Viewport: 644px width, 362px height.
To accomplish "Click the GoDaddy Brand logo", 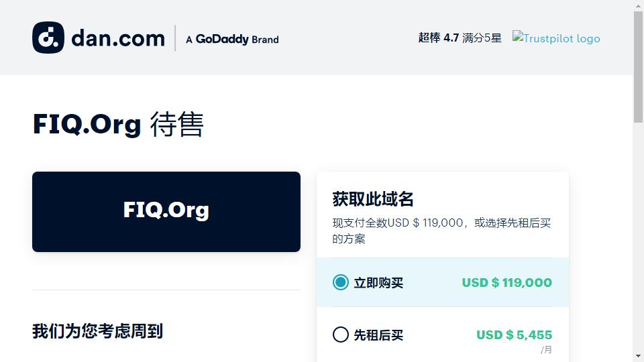I will pyautogui.click(x=232, y=39).
